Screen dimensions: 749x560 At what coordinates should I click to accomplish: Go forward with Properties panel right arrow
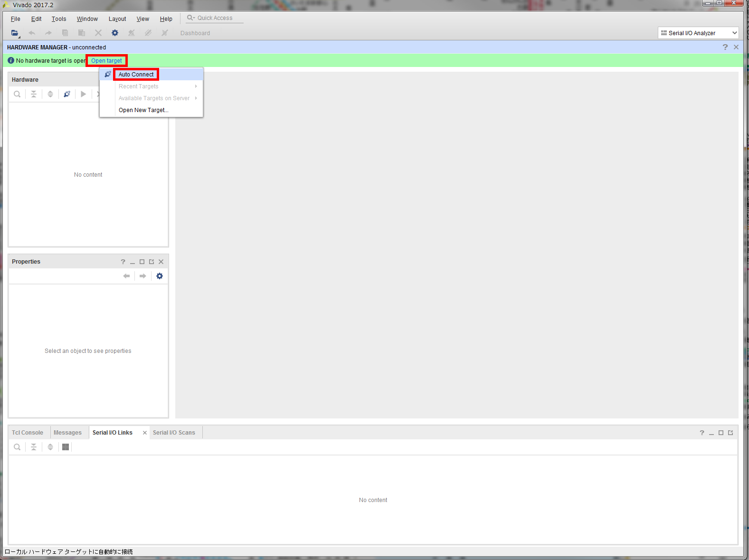coord(142,276)
